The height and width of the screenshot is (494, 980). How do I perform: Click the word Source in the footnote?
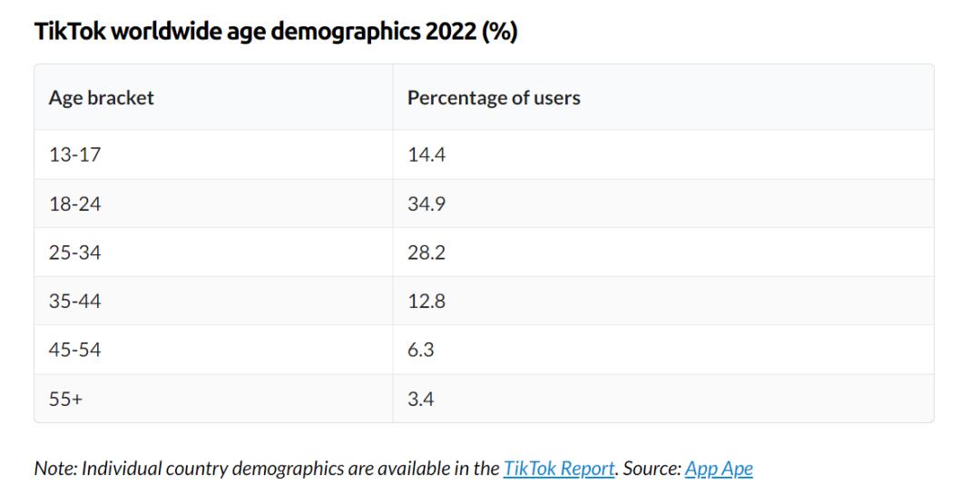click(x=652, y=469)
